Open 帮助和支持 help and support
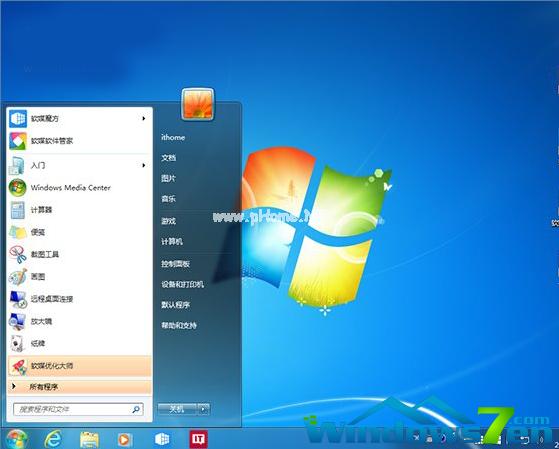Image resolution: width=559 pixels, height=449 pixels. (x=179, y=325)
